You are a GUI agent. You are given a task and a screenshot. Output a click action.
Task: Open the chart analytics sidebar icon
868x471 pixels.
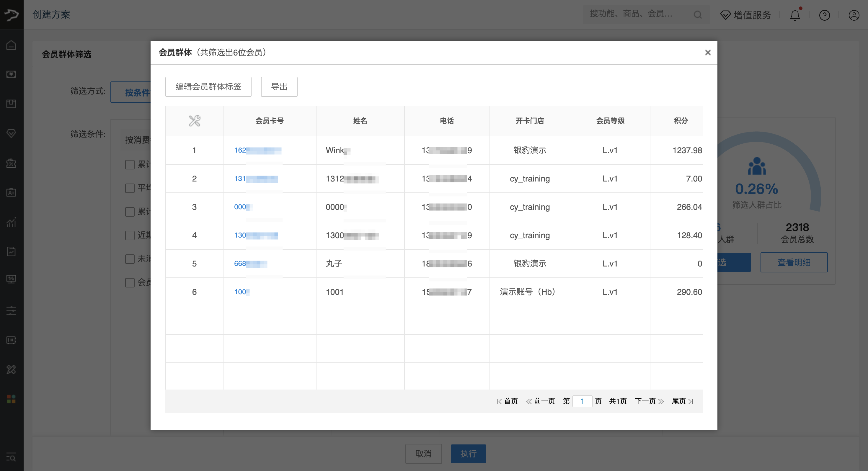12,222
